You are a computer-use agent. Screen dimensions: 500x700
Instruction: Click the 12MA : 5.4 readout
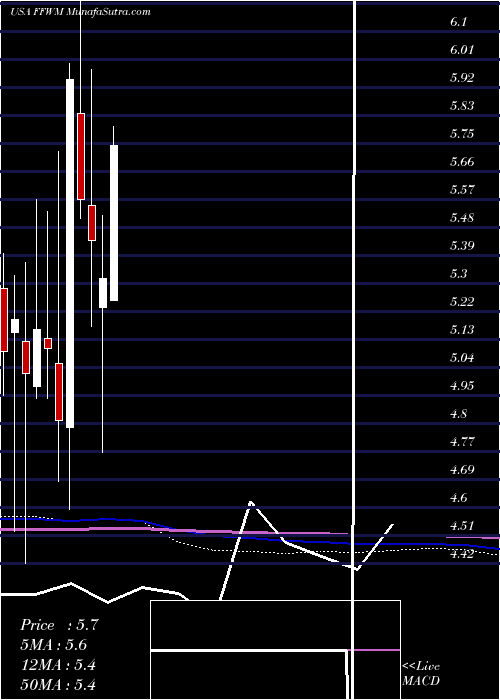tap(58, 665)
